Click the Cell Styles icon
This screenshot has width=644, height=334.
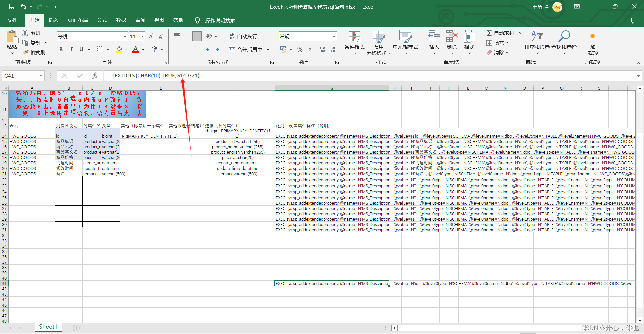point(405,37)
